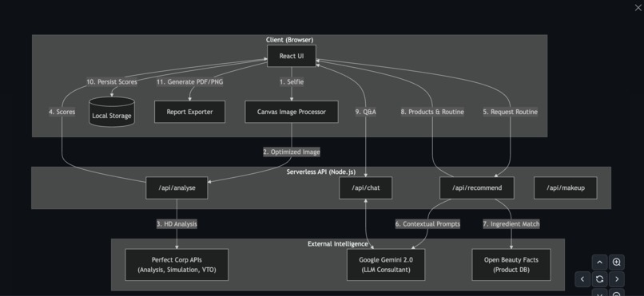
Task: Click the '10. Persist Scores' edge label
Action: coord(112,82)
